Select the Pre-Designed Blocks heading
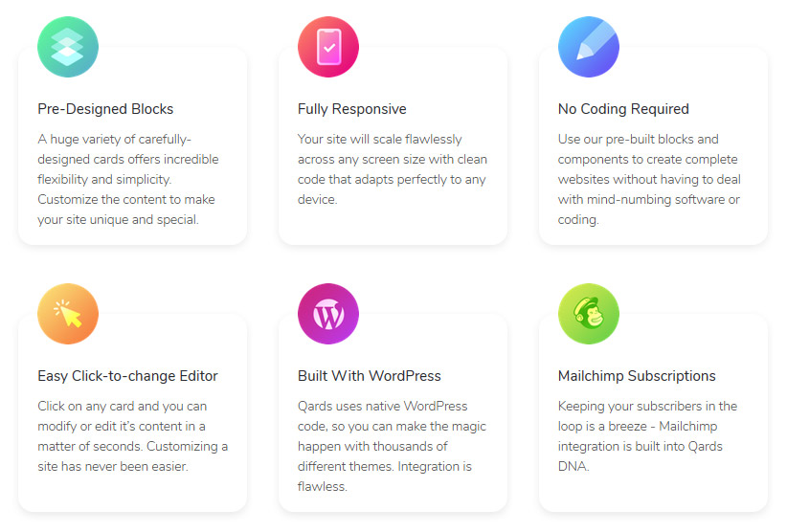 105,109
